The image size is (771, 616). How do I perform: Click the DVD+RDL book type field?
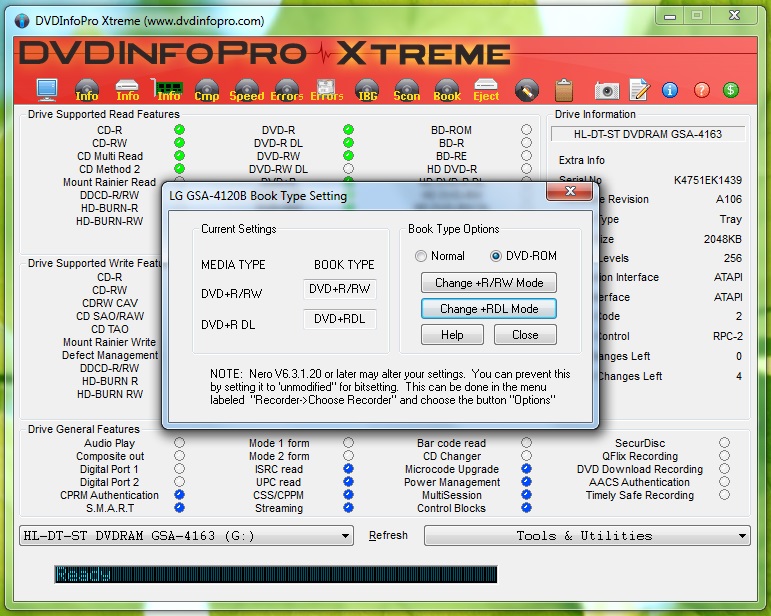tap(339, 319)
